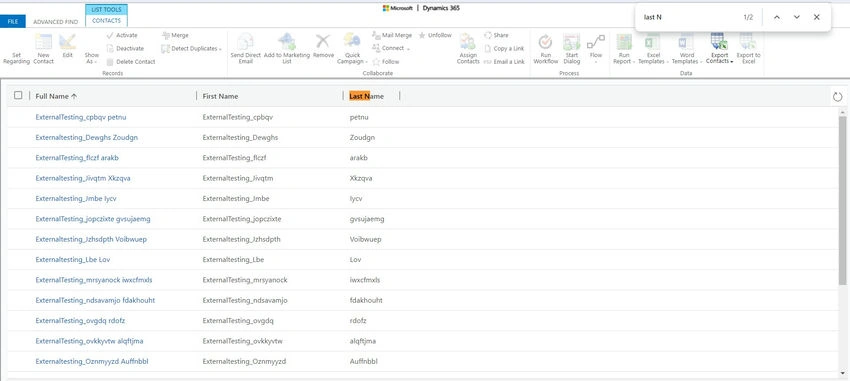The width and height of the screenshot is (850, 381).
Task: Click the Assign Contacts icon
Action: [x=468, y=41]
